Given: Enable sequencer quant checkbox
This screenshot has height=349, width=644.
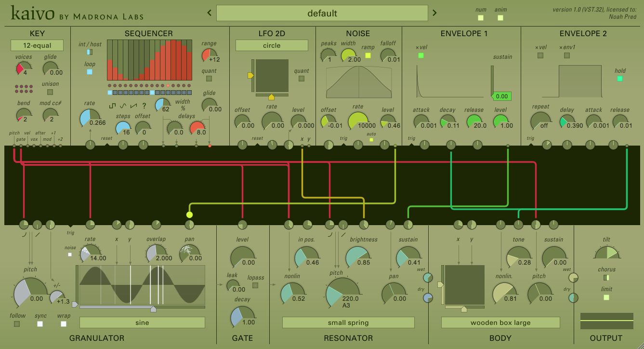Looking at the screenshot, I should pos(209,79).
